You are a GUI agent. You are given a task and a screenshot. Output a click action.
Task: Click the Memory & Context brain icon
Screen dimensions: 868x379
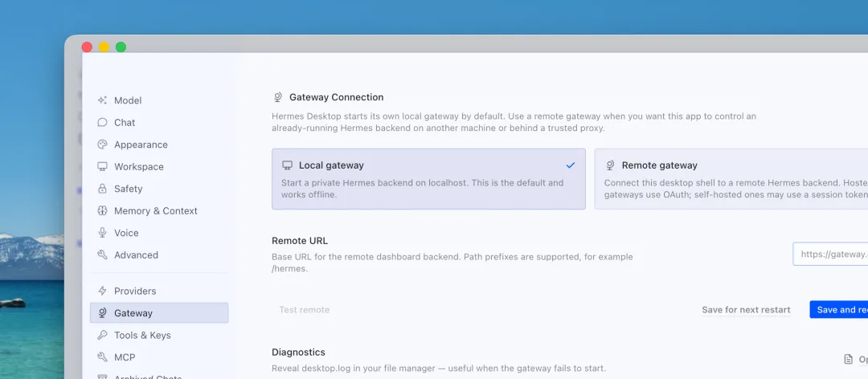(x=102, y=211)
